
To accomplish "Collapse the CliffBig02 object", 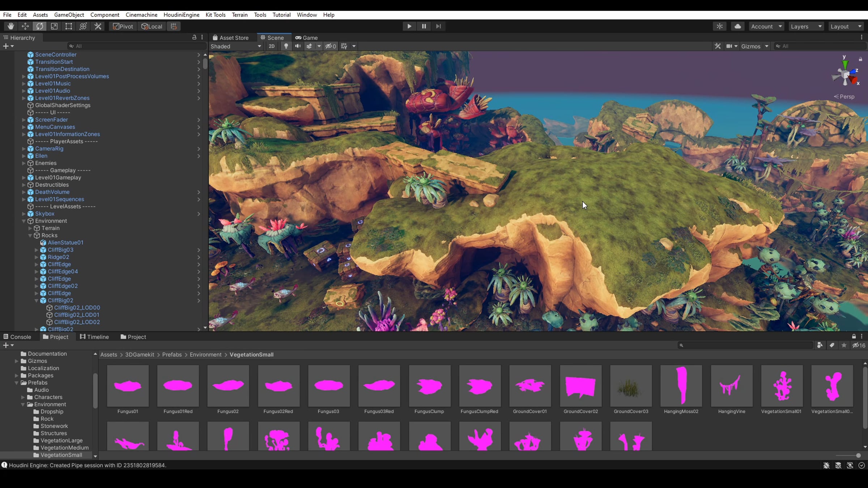I will [37, 300].
